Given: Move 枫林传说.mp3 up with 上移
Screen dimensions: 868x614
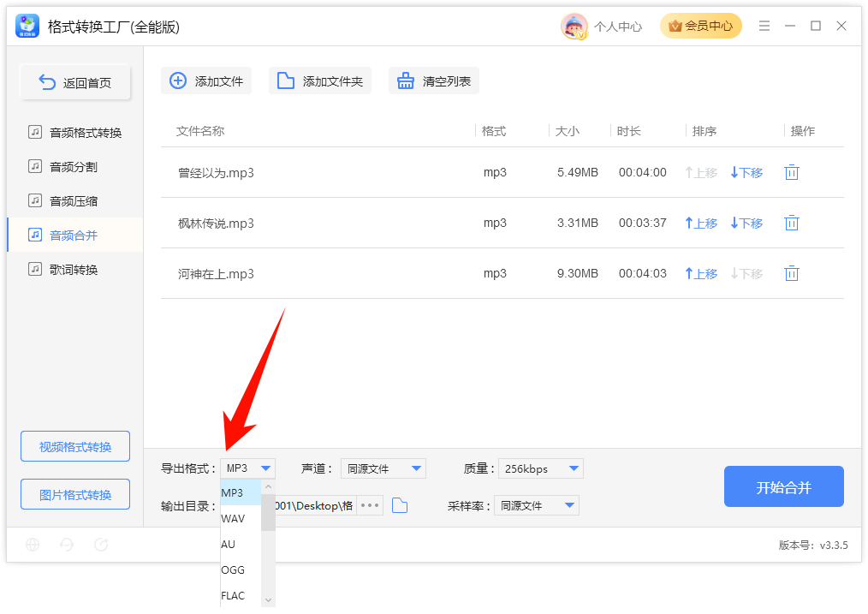Looking at the screenshot, I should pos(701,224).
